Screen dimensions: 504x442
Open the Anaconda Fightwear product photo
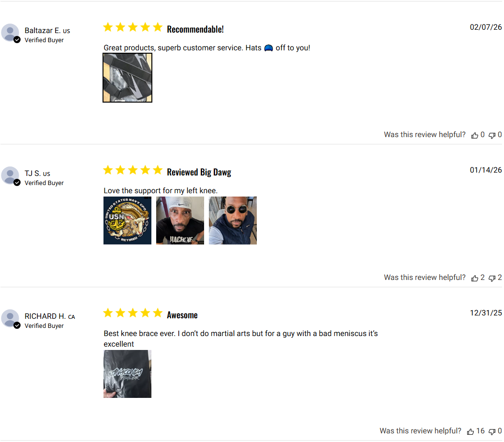(x=127, y=374)
